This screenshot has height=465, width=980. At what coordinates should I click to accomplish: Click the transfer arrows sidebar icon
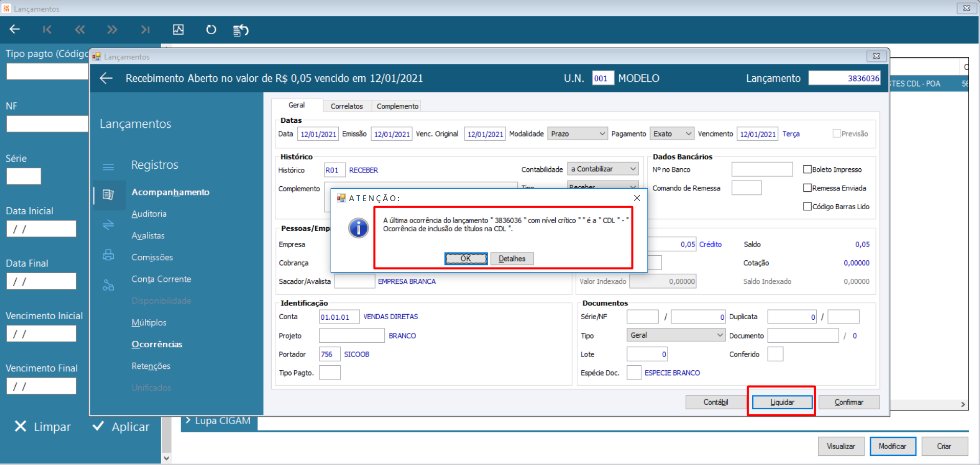coord(108,225)
